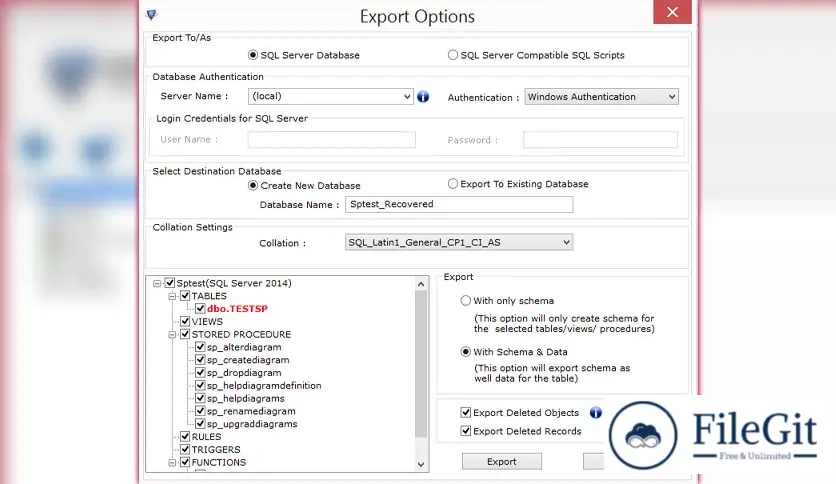The image size is (836, 484).
Task: Click the tree scrollbar up arrow
Action: (x=421, y=284)
